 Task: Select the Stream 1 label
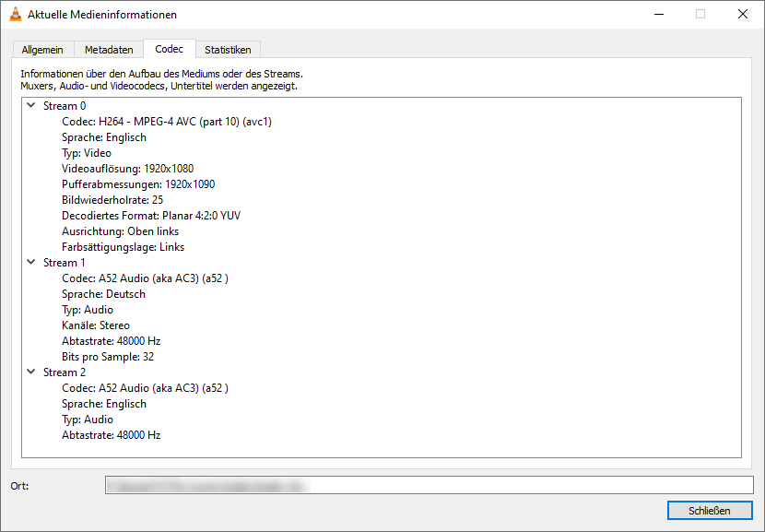(65, 263)
